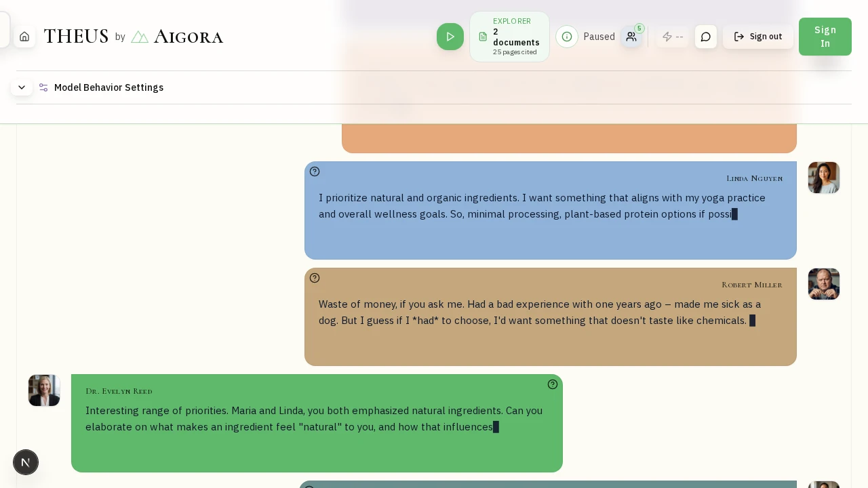Image resolution: width=868 pixels, height=488 pixels.
Task: Click the Sign out button
Action: (x=757, y=37)
